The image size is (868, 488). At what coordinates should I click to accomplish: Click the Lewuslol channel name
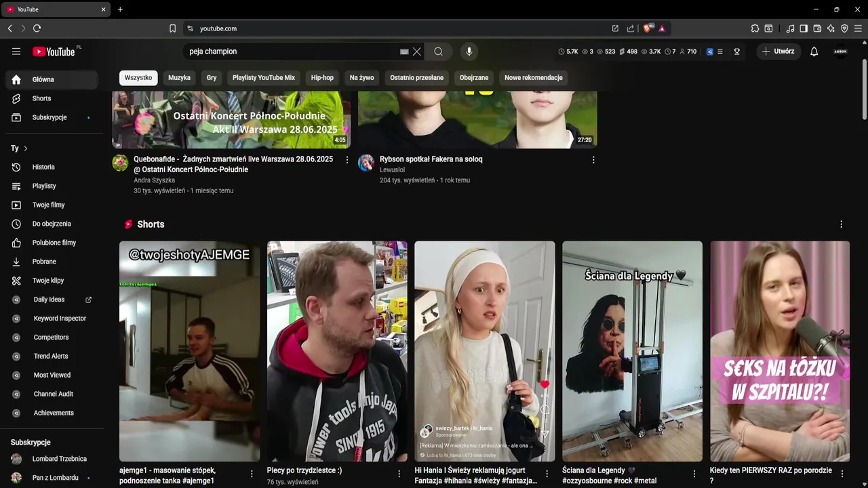[x=392, y=170]
